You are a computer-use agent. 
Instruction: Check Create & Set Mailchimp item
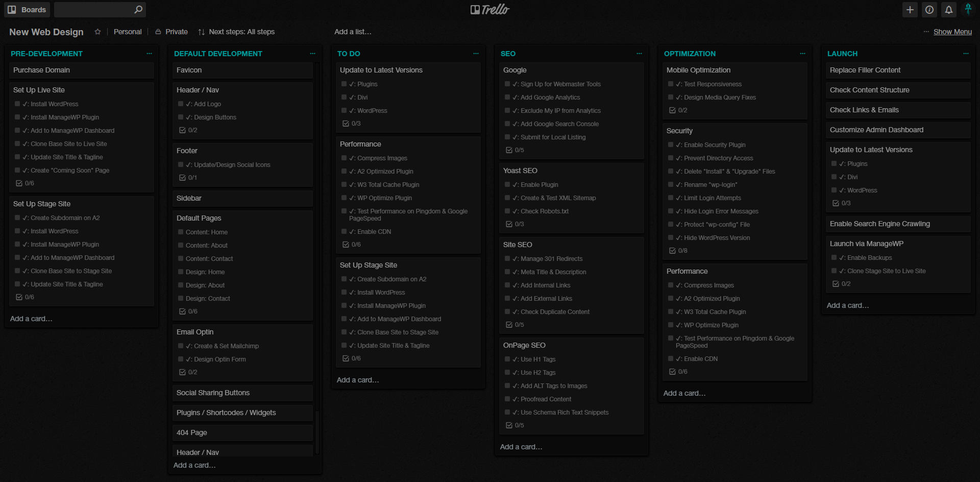181,346
